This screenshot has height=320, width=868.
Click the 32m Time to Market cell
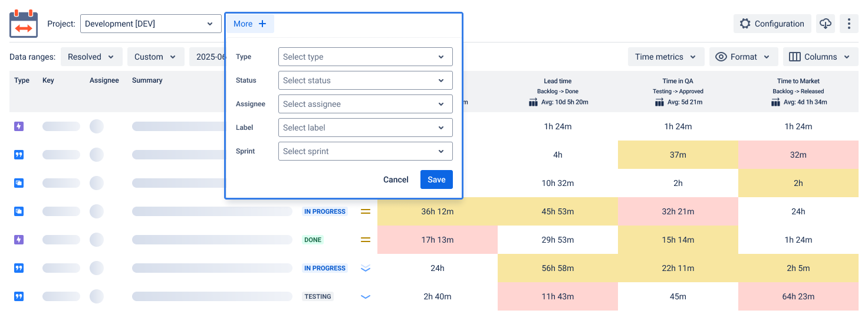(x=798, y=155)
